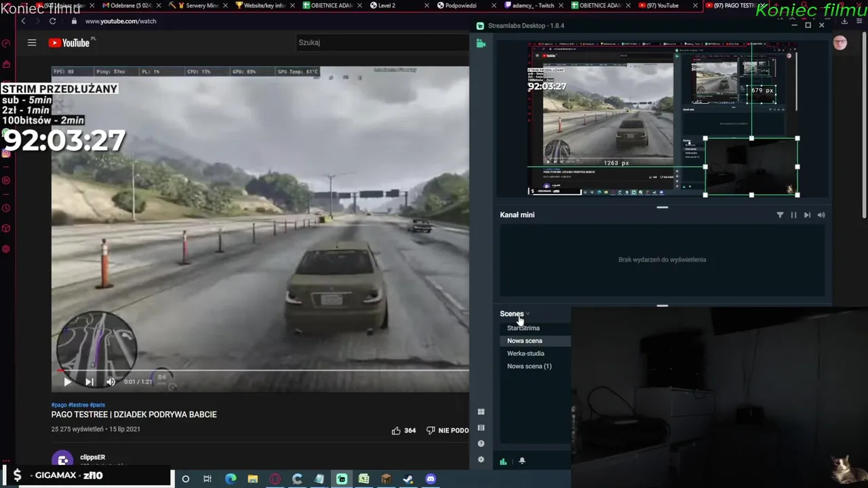868x488 pixels.
Task: Play the YouTube video
Action: tap(67, 382)
